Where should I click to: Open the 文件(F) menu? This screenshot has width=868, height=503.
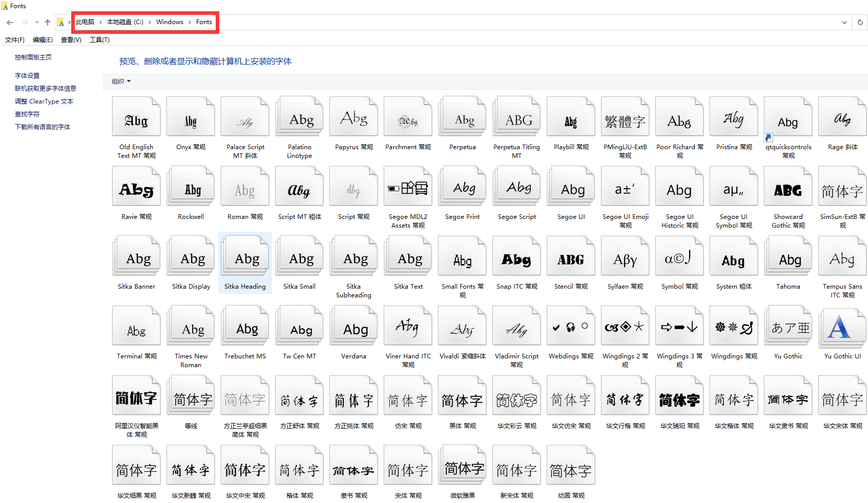click(x=15, y=39)
